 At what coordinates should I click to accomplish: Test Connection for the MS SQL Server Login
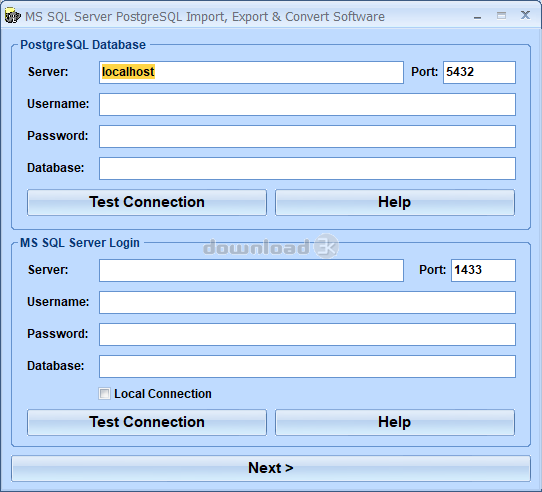click(147, 422)
